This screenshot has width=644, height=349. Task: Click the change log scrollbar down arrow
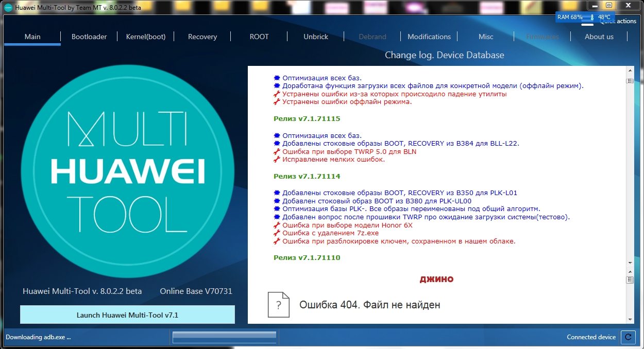tap(630, 263)
